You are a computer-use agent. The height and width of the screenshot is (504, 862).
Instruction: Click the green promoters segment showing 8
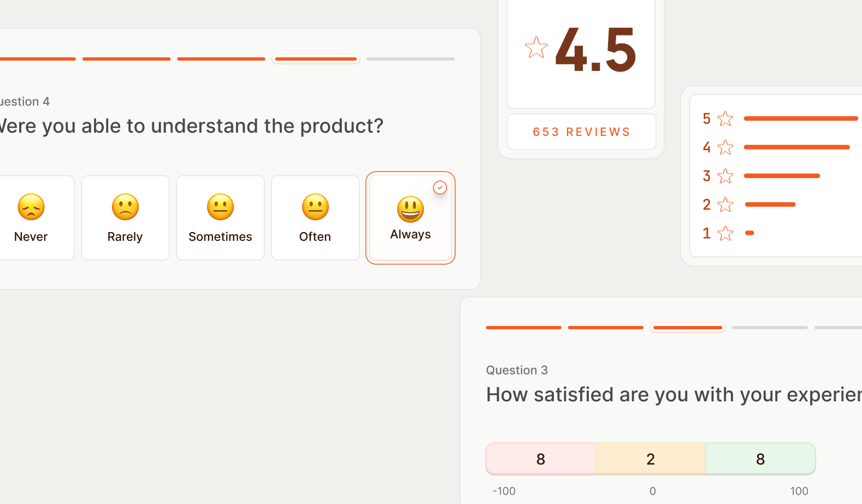tap(760, 459)
